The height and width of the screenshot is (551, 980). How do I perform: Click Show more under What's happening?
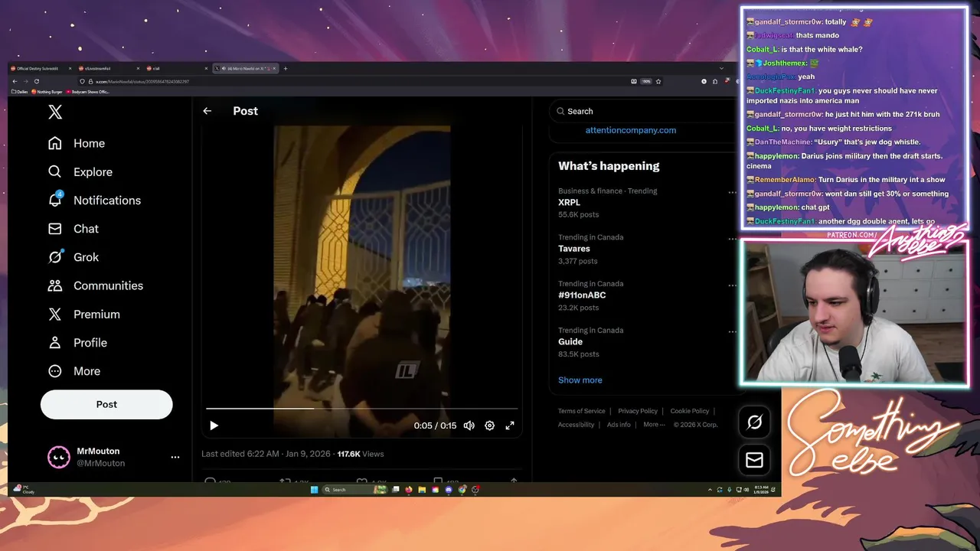pyautogui.click(x=580, y=380)
